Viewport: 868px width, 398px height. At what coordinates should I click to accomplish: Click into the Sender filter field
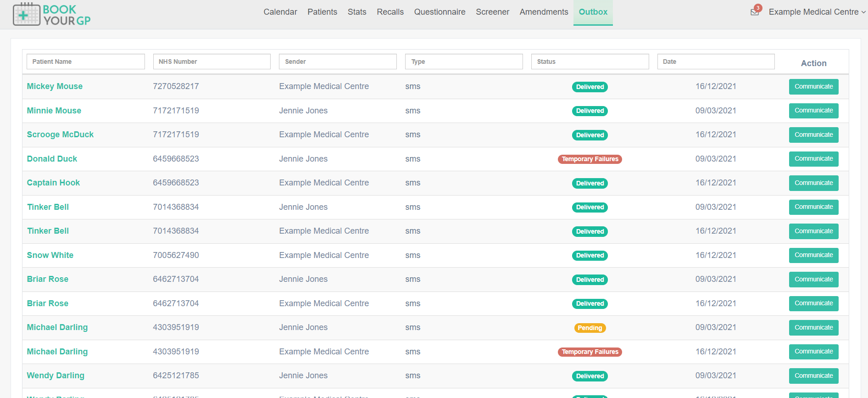(338, 62)
